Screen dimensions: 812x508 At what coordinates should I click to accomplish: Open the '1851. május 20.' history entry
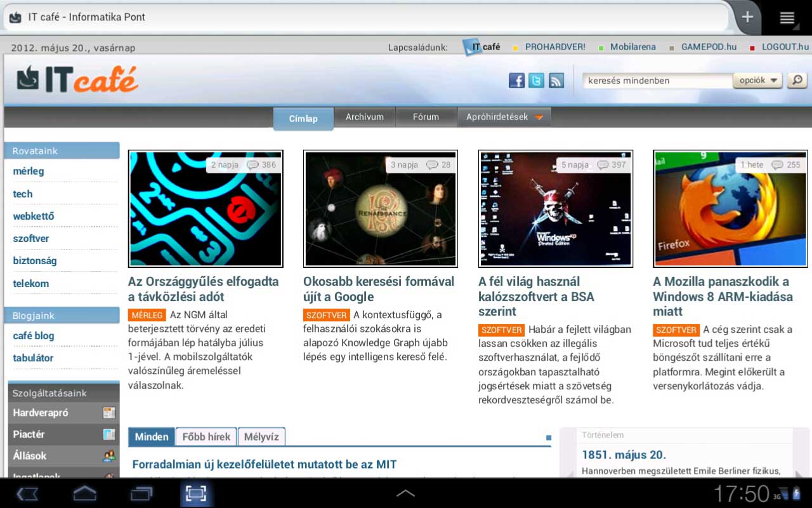click(624, 455)
